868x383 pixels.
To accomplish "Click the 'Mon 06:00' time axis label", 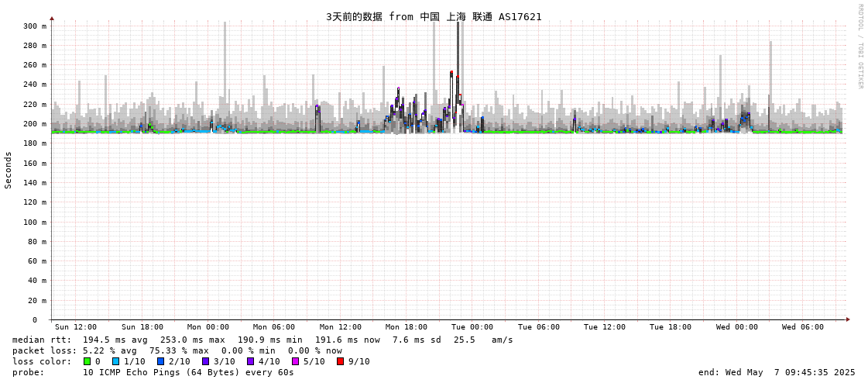I will pyautogui.click(x=274, y=327).
